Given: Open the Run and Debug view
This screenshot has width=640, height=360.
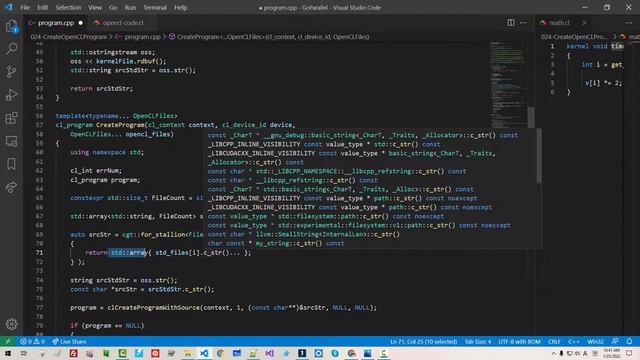Looking at the screenshot, I should 11,95.
